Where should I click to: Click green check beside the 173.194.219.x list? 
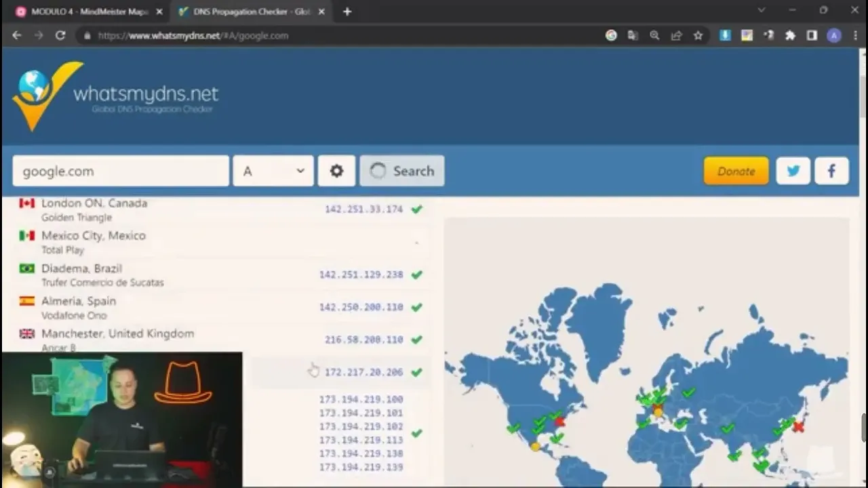(x=417, y=433)
